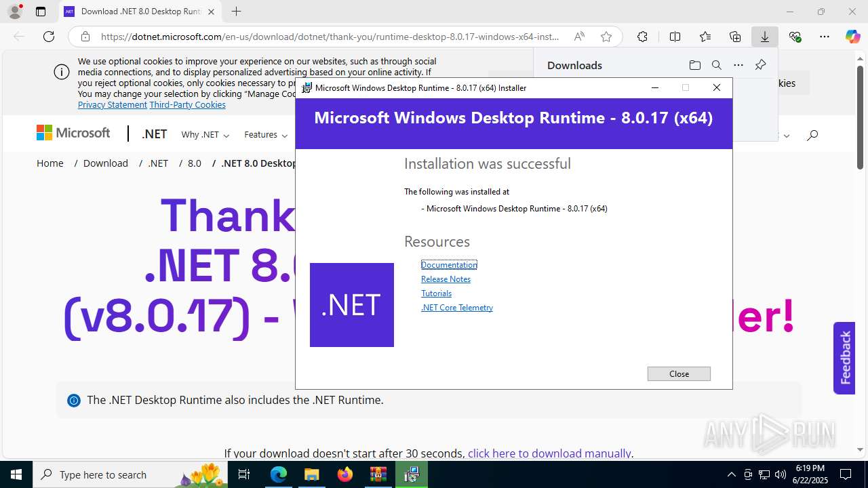This screenshot has height=488, width=868.
Task: Open the Release Notes link
Action: tap(446, 279)
